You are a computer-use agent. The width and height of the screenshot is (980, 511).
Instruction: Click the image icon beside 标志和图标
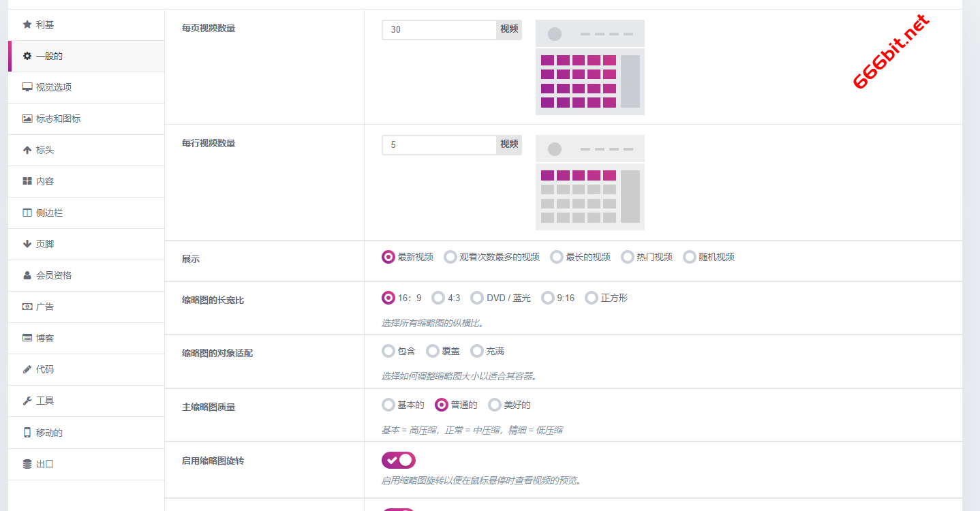27,119
